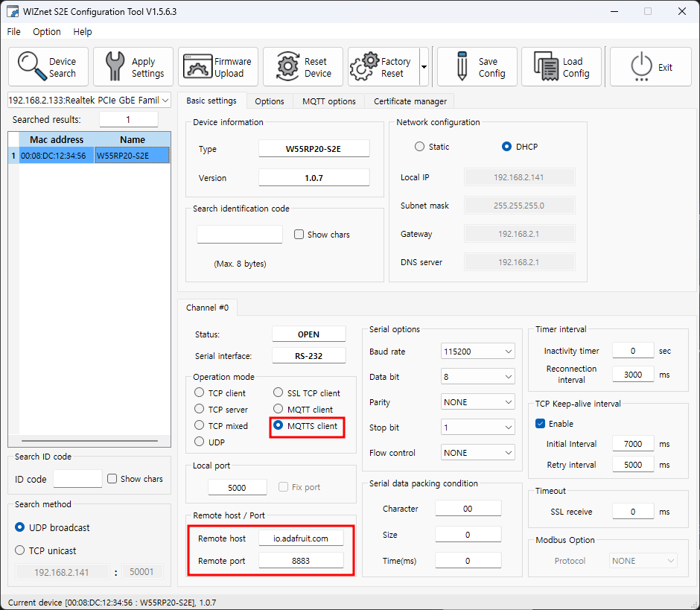This screenshot has width=700, height=610.
Task: Expand the network adapter selection combo box
Action: tap(89, 101)
